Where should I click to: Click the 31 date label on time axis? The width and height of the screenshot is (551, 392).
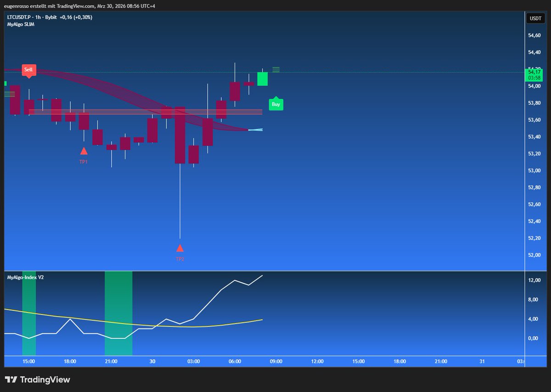pyautogui.click(x=482, y=362)
